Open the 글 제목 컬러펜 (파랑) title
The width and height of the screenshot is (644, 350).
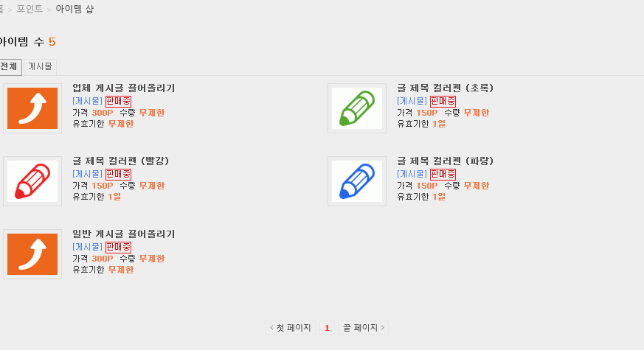(x=446, y=161)
